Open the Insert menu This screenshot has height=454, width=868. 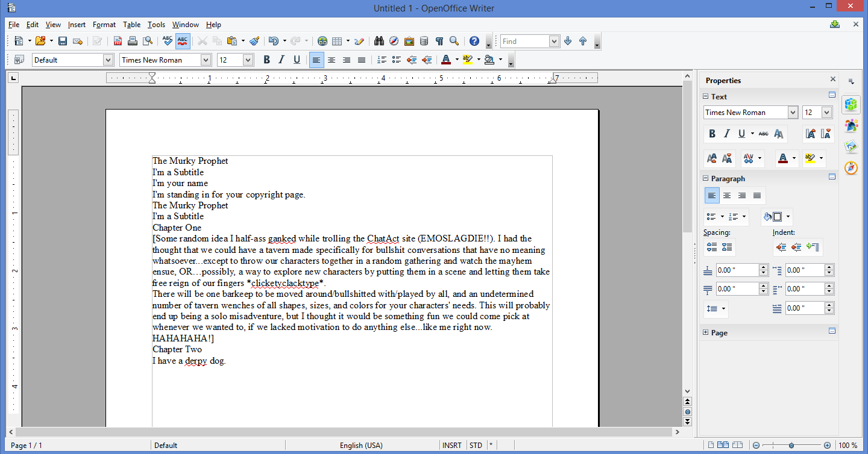point(77,25)
